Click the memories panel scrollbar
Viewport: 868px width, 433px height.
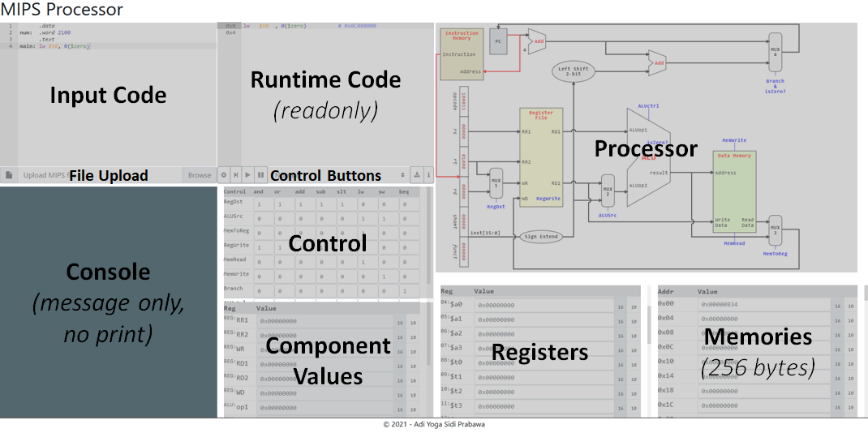pyautogui.click(x=866, y=293)
